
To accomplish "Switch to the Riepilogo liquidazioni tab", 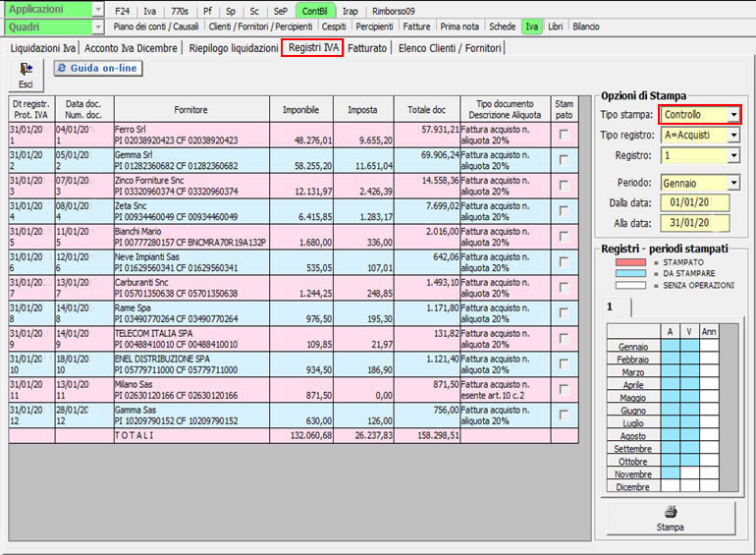I will coord(234,48).
